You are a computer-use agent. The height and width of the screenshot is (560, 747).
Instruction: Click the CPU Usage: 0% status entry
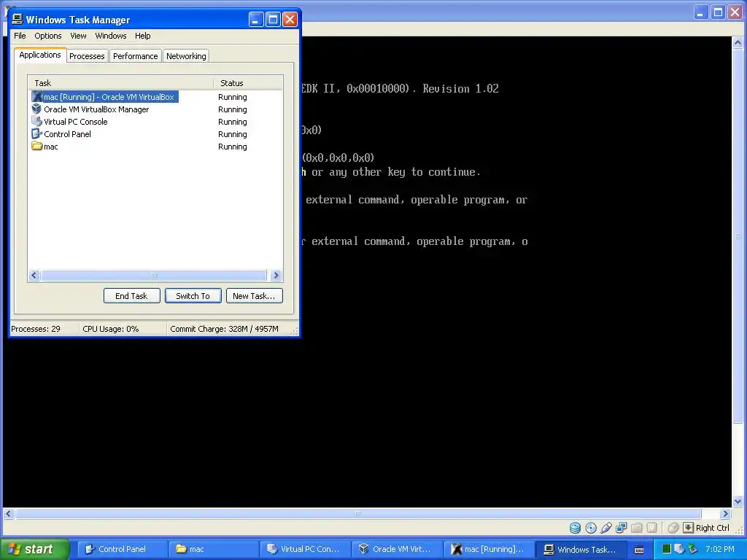111,329
